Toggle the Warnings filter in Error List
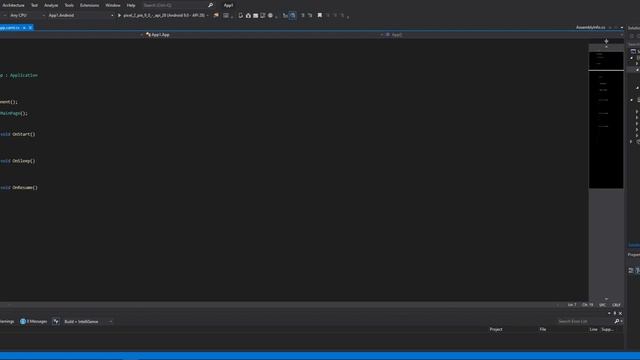This screenshot has height=360, width=640. pos(7,322)
